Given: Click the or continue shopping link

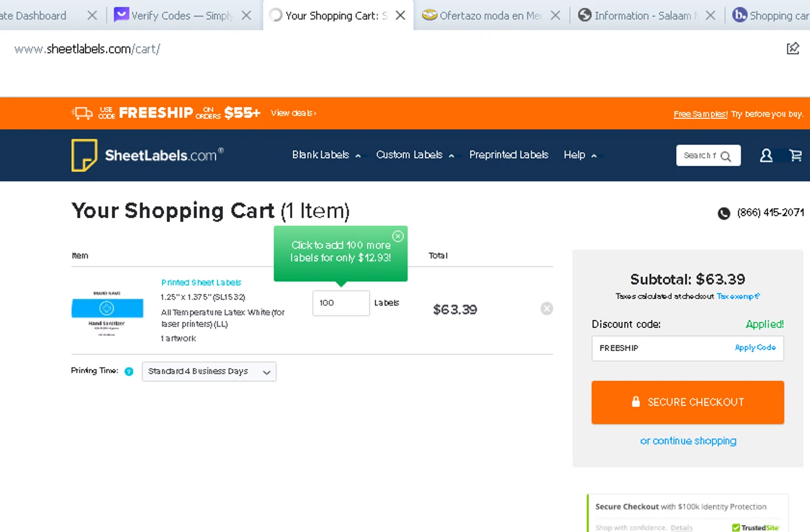Looking at the screenshot, I should coord(688,441).
